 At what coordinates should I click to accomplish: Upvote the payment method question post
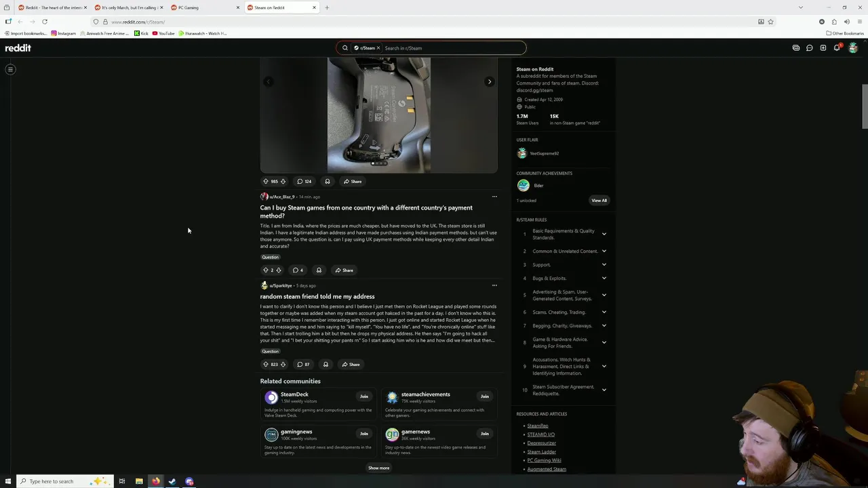click(x=266, y=270)
